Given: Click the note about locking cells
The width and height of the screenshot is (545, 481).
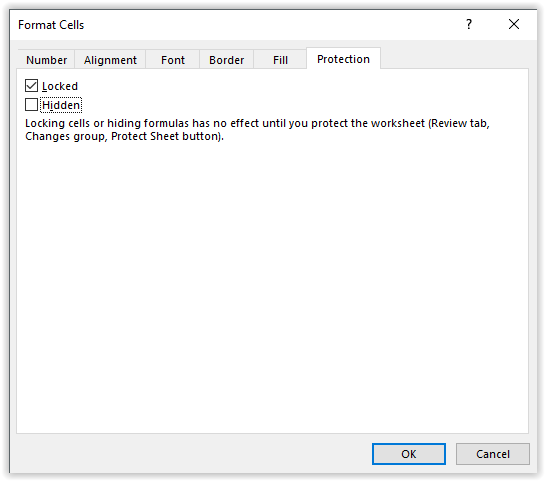Looking at the screenshot, I should [x=257, y=130].
